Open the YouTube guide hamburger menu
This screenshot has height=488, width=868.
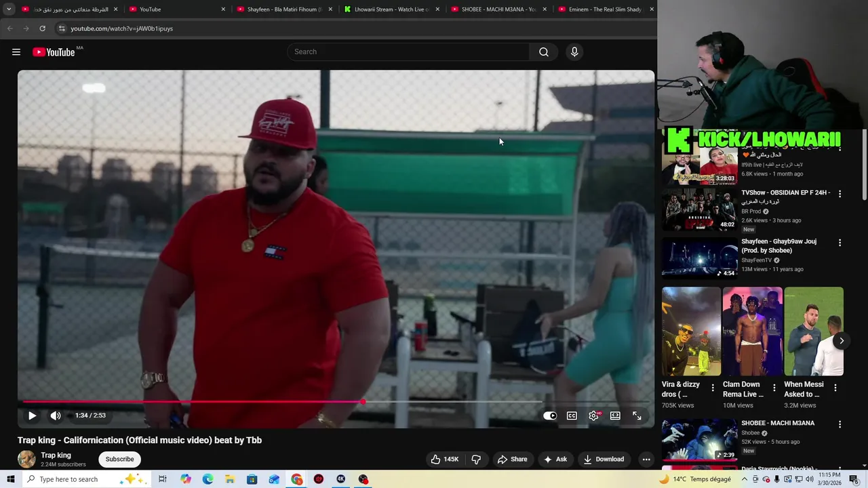point(16,52)
